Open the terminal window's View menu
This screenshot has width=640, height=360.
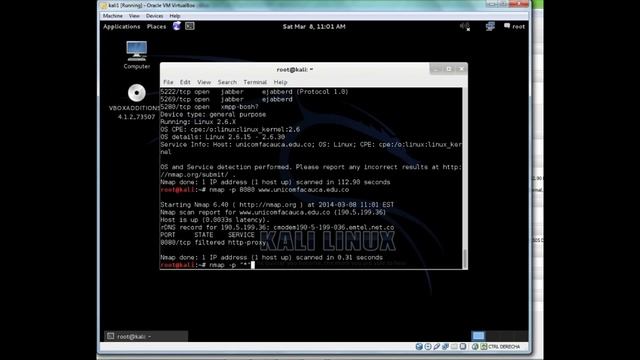pyautogui.click(x=204, y=82)
